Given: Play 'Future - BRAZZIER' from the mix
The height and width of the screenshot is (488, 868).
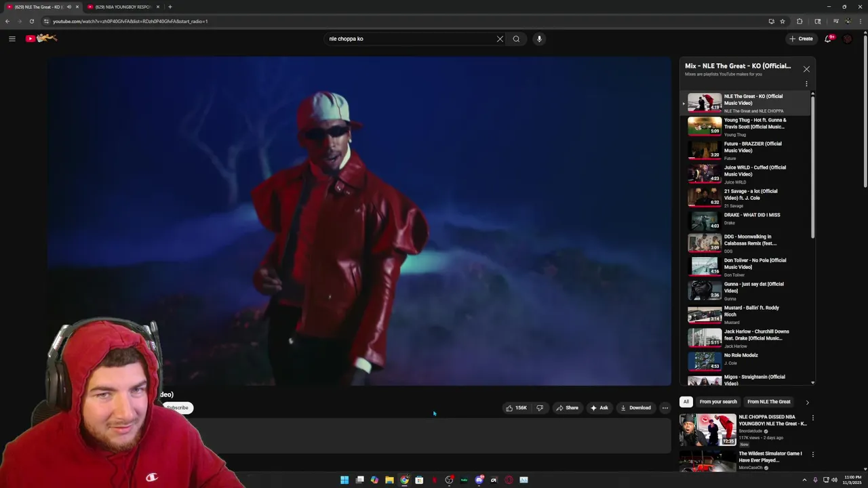Looking at the screenshot, I should [x=745, y=150].
